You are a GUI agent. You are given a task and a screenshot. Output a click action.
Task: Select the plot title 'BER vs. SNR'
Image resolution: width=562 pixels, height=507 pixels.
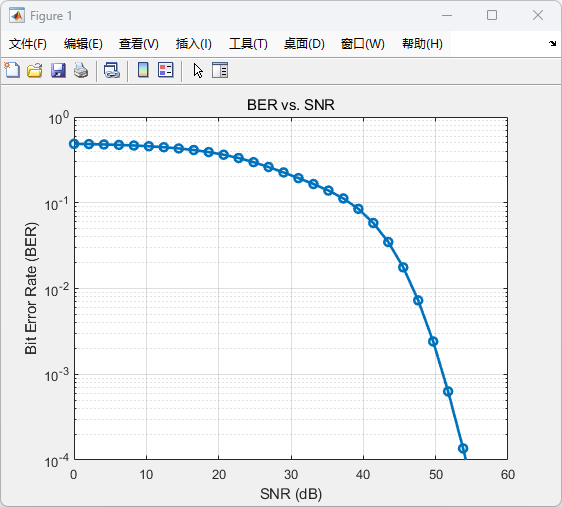point(291,105)
